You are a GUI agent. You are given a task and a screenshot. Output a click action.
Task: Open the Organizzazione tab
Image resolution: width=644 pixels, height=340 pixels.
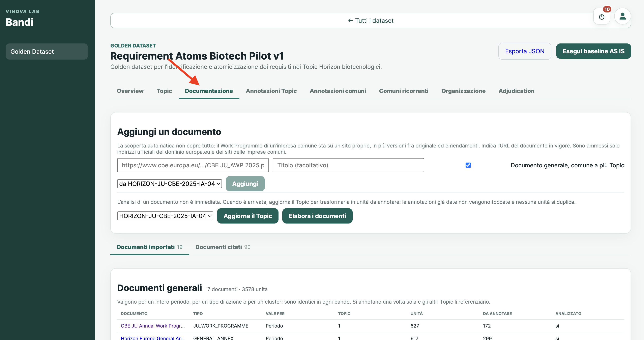463,91
